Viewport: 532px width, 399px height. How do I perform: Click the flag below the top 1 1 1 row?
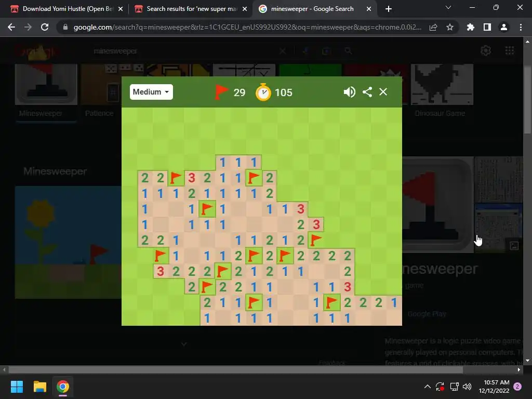tap(254, 178)
